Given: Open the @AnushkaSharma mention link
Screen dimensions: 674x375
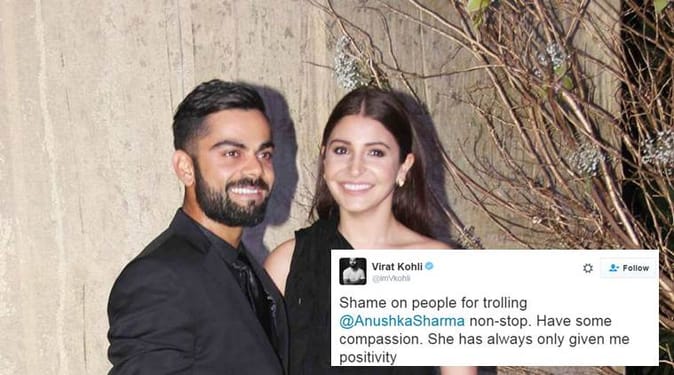Looking at the screenshot, I should click(x=402, y=321).
